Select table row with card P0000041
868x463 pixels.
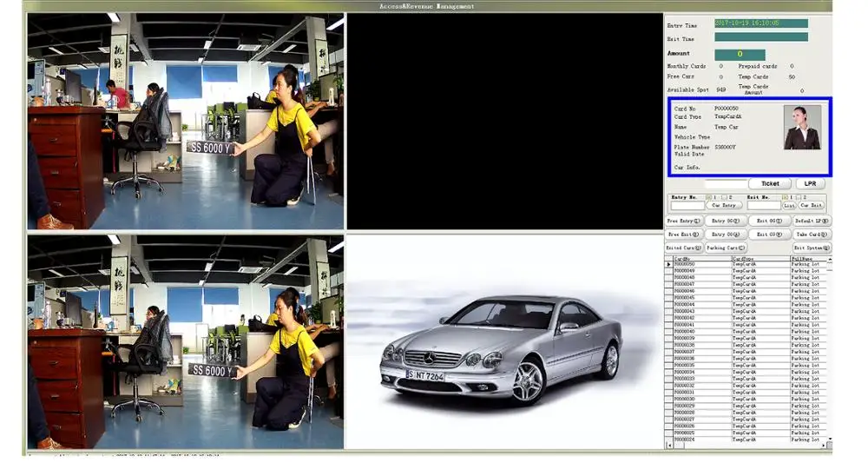pos(746,325)
